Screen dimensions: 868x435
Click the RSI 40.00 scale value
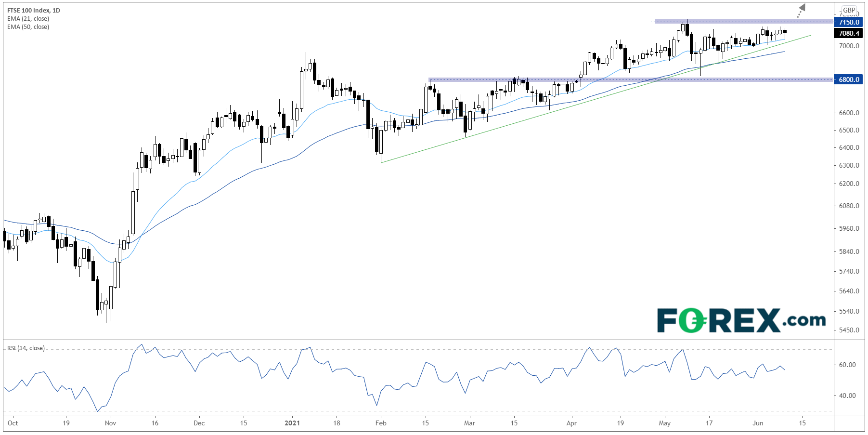pyautogui.click(x=847, y=395)
